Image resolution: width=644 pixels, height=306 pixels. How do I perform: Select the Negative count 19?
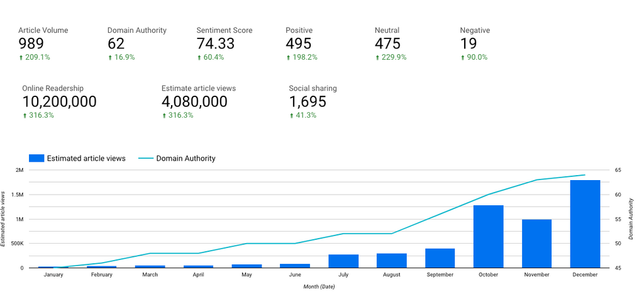pyautogui.click(x=469, y=43)
